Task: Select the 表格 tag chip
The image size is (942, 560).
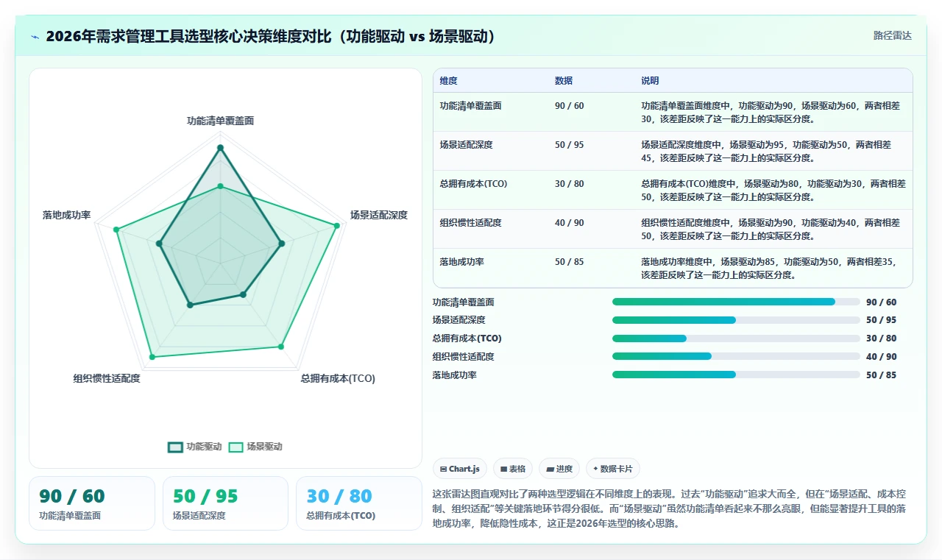Action: coord(513,469)
